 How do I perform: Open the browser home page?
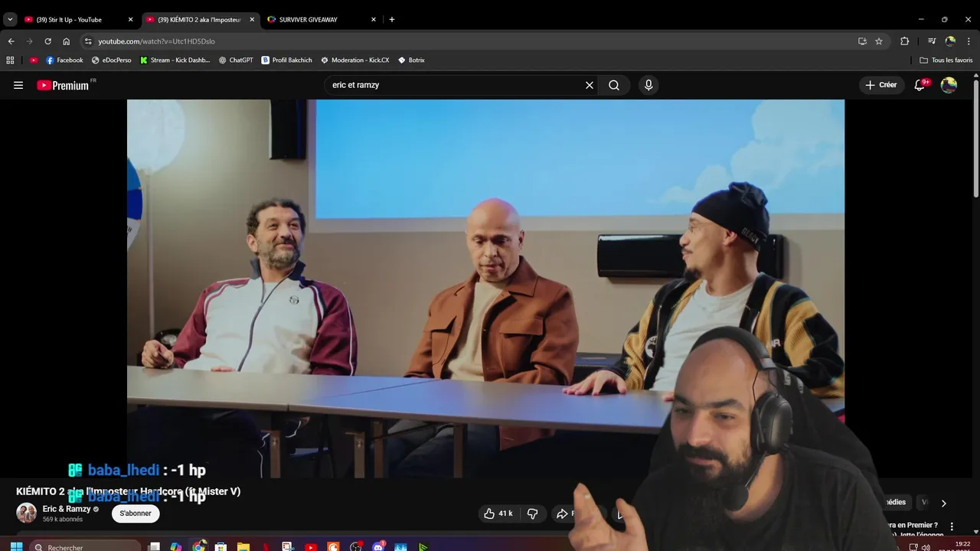(x=66, y=41)
